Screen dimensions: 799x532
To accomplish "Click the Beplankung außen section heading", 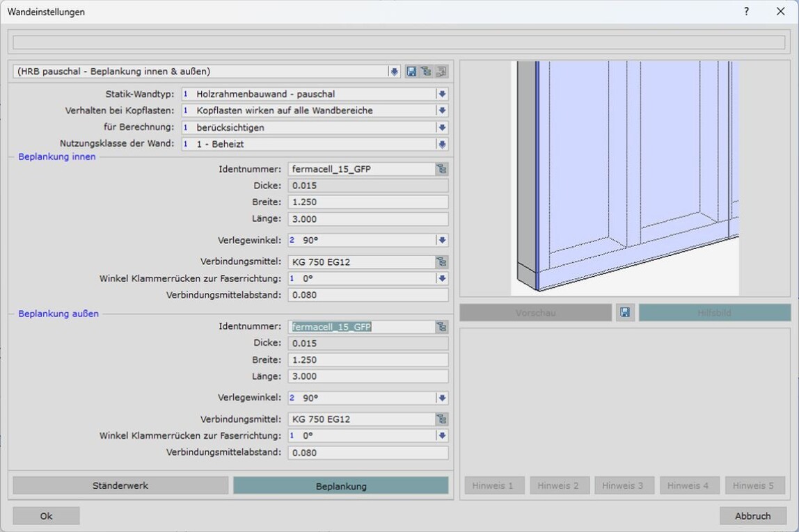I will (58, 314).
